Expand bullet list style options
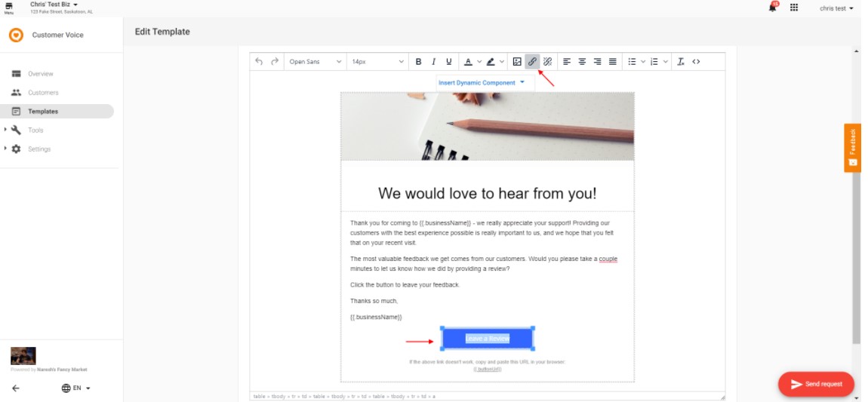The image size is (868, 402). 643,62
